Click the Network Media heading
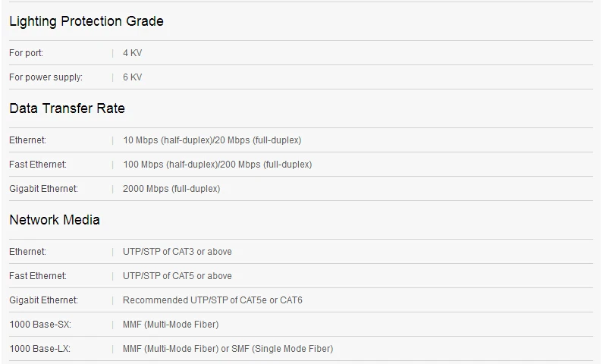Screen dimensions: 603x364 click(x=55, y=220)
